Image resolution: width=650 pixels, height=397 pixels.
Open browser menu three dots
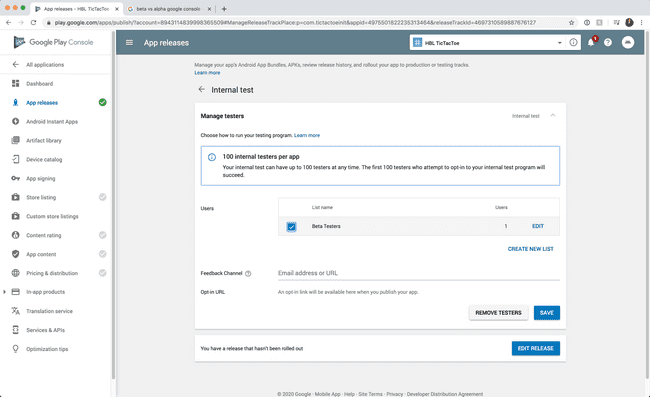[x=641, y=22]
